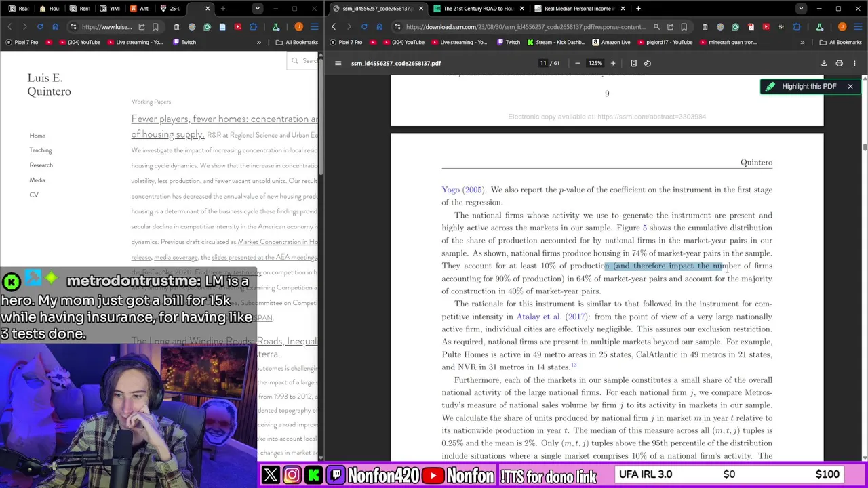868x488 pixels.
Task: Switch to the YIMI tab in left window
Action: 110,9
